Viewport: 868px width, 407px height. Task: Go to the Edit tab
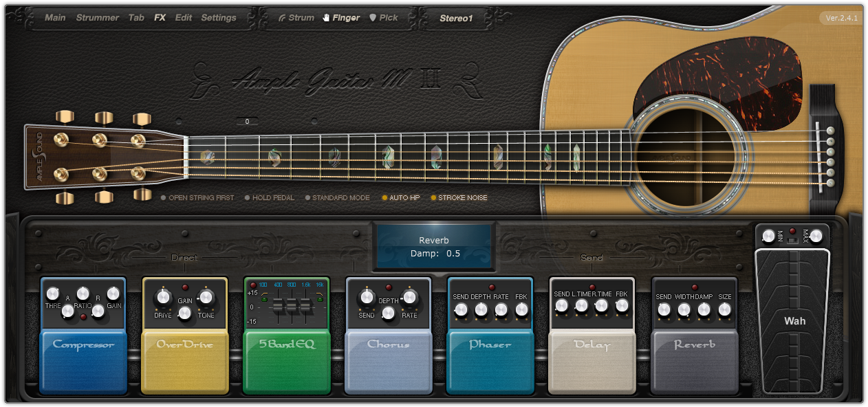click(184, 18)
